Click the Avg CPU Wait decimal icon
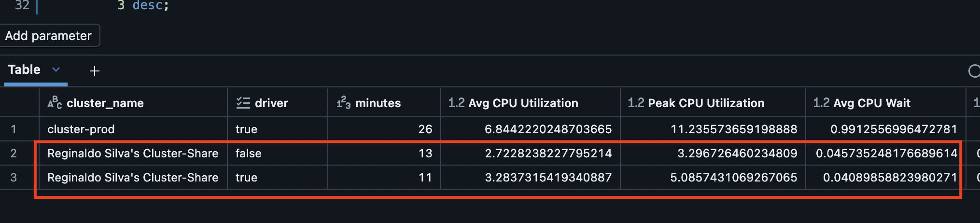This screenshot has width=980, height=223. coord(821,103)
